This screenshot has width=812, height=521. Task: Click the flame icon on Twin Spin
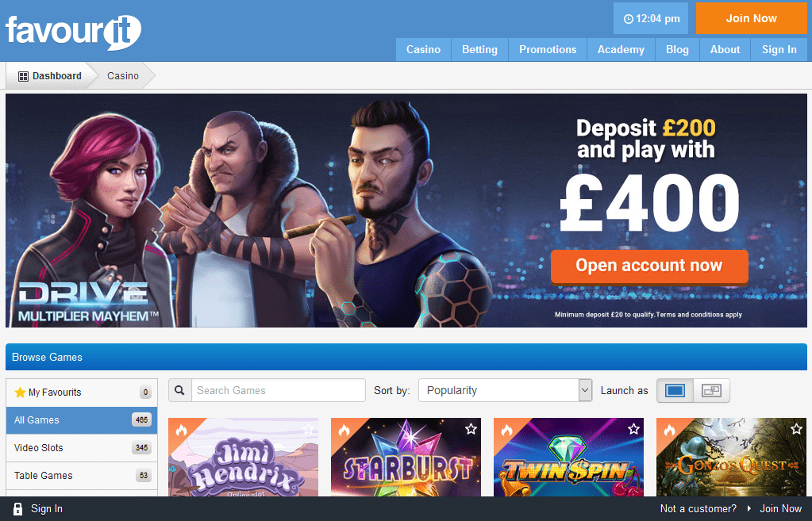(x=506, y=430)
